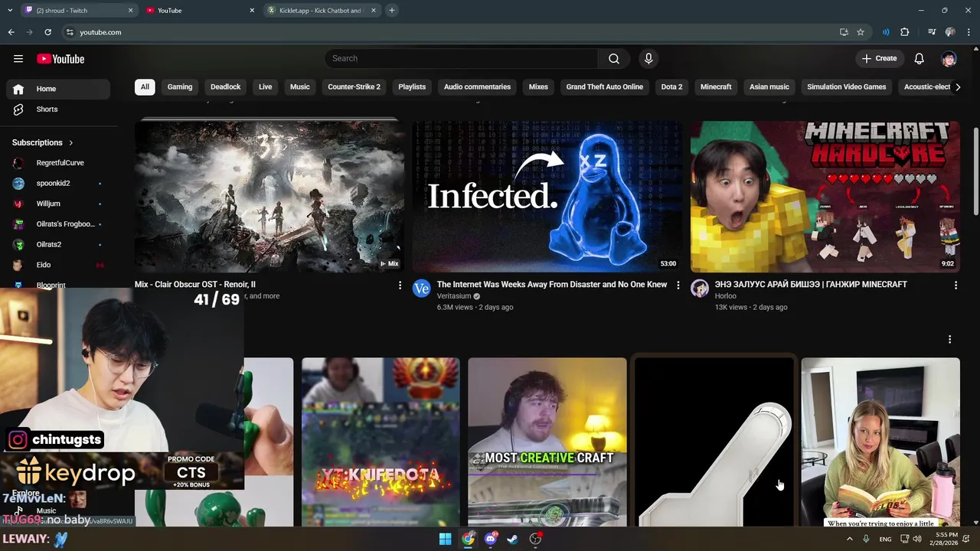Open Steam from the taskbar

[x=513, y=539]
